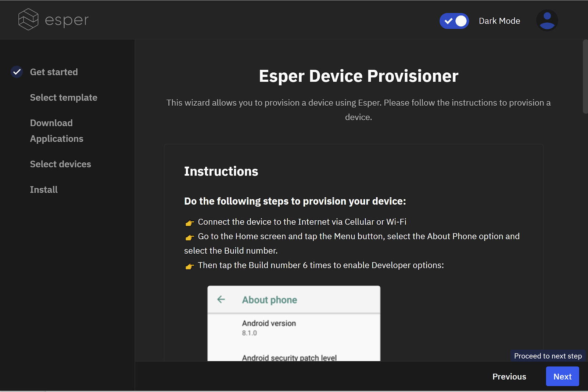This screenshot has width=588, height=392.
Task: Click the Proceed to next step tooltip
Action: pyautogui.click(x=548, y=356)
